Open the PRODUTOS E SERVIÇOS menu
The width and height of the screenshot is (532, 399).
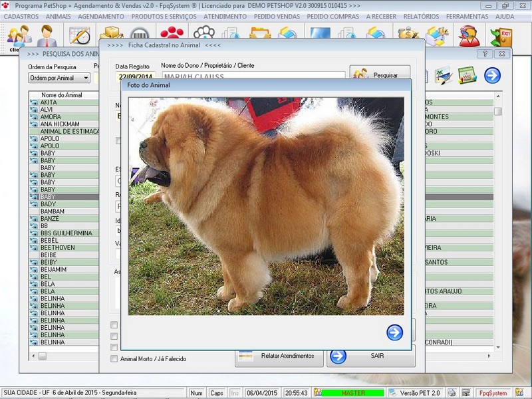point(164,16)
